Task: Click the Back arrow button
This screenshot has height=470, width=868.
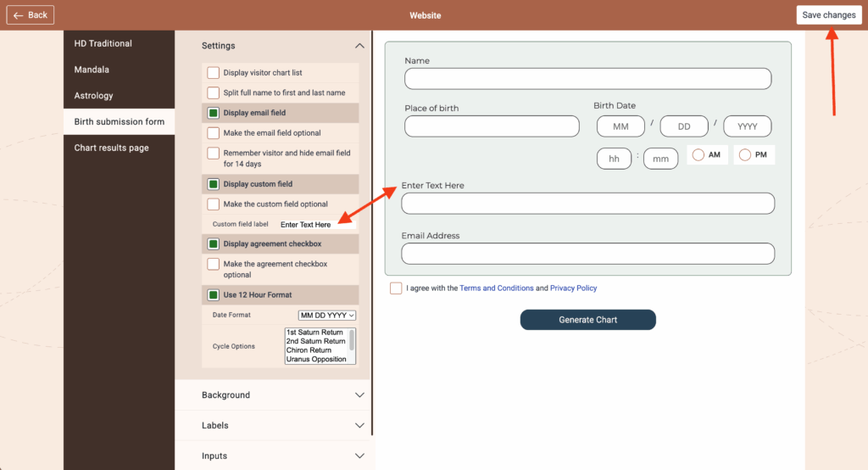Action: coord(31,15)
